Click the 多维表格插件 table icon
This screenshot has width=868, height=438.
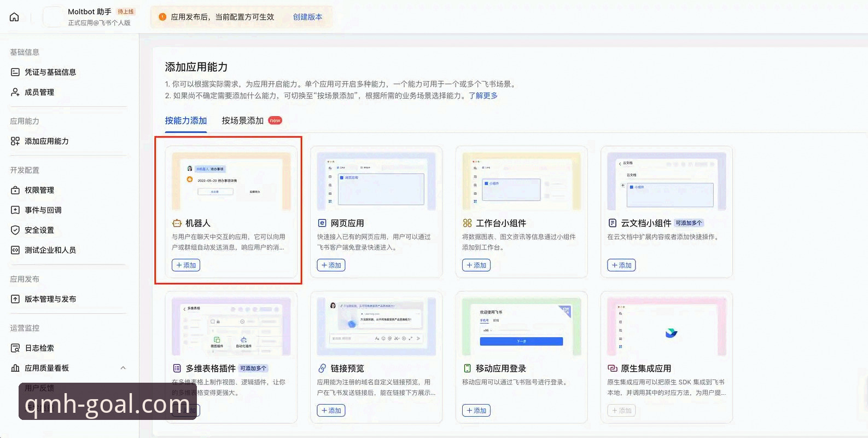[x=177, y=368]
